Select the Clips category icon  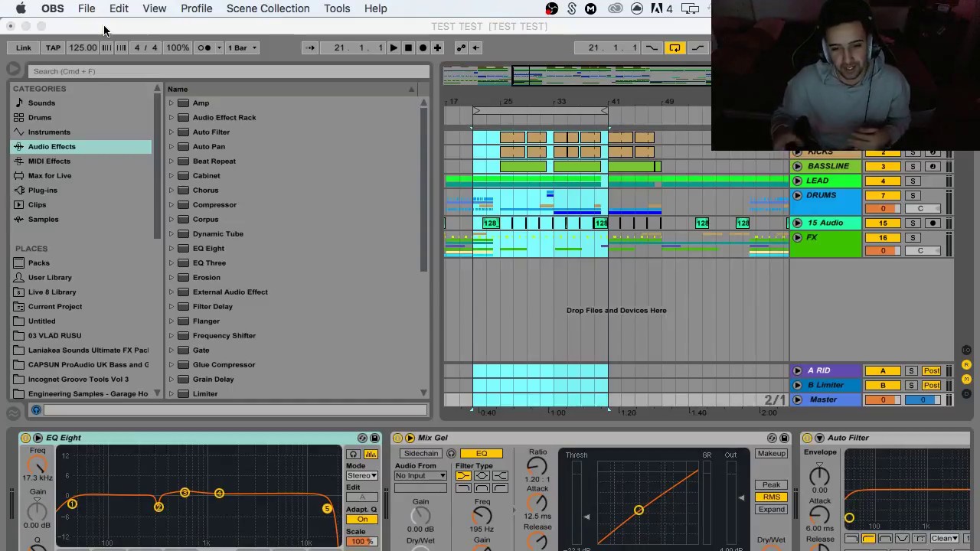(x=19, y=205)
